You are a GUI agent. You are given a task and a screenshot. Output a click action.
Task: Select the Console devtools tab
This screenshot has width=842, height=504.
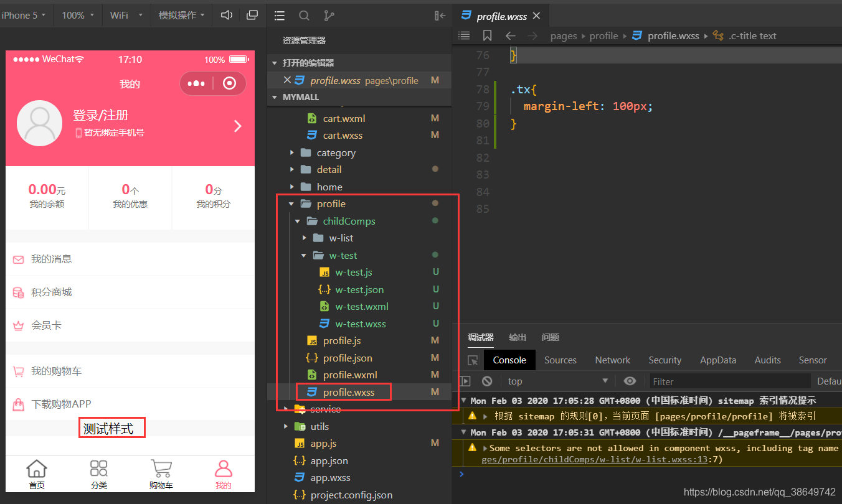[509, 360]
